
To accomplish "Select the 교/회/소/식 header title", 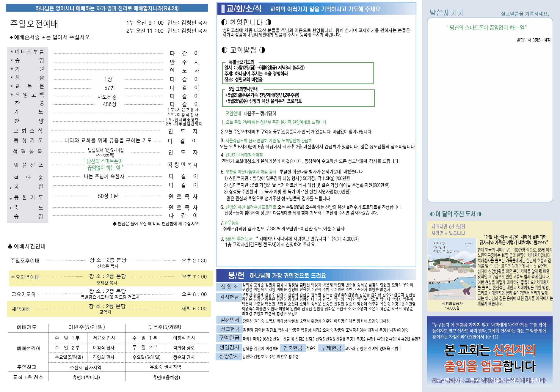I will (244, 9).
